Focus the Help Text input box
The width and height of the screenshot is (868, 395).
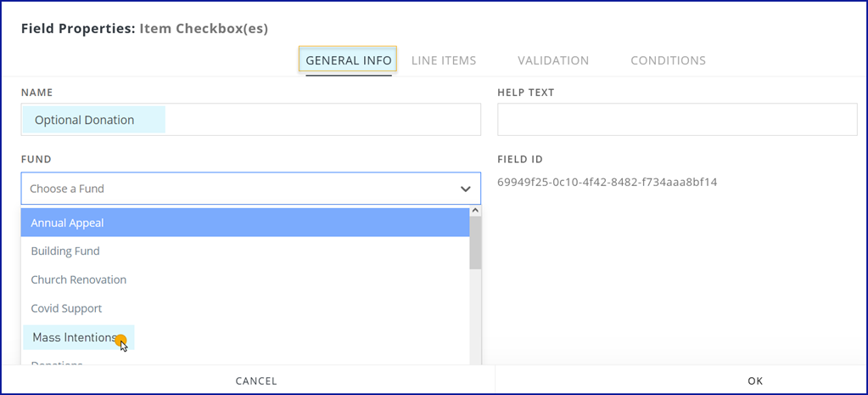pyautogui.click(x=676, y=120)
